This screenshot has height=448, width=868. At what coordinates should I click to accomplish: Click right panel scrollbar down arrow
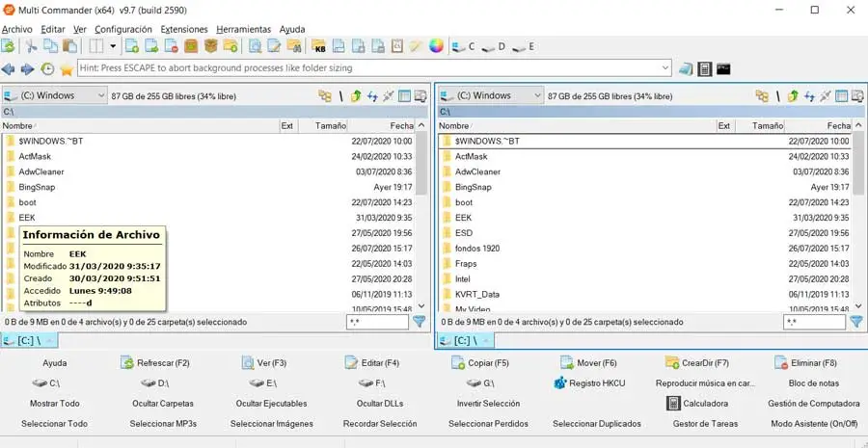[858, 305]
